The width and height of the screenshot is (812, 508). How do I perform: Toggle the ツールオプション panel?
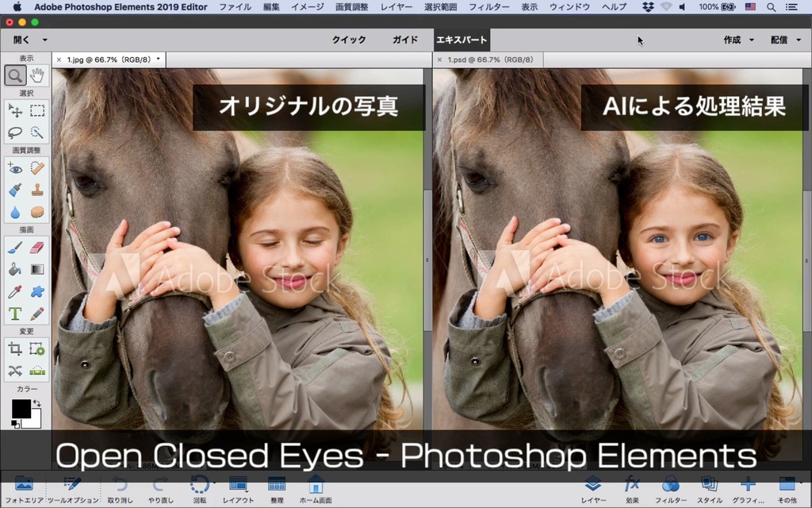pyautogui.click(x=72, y=490)
